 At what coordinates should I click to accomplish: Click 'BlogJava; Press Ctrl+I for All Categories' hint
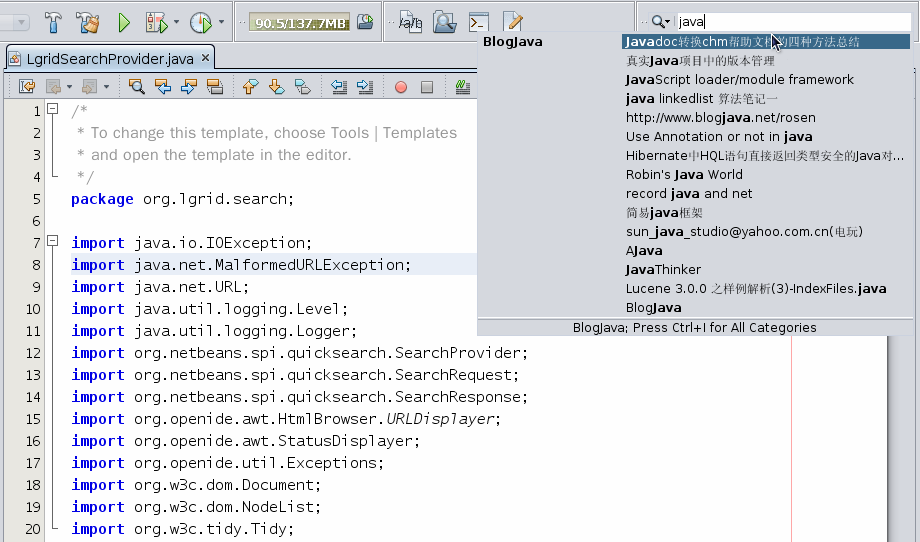point(695,327)
